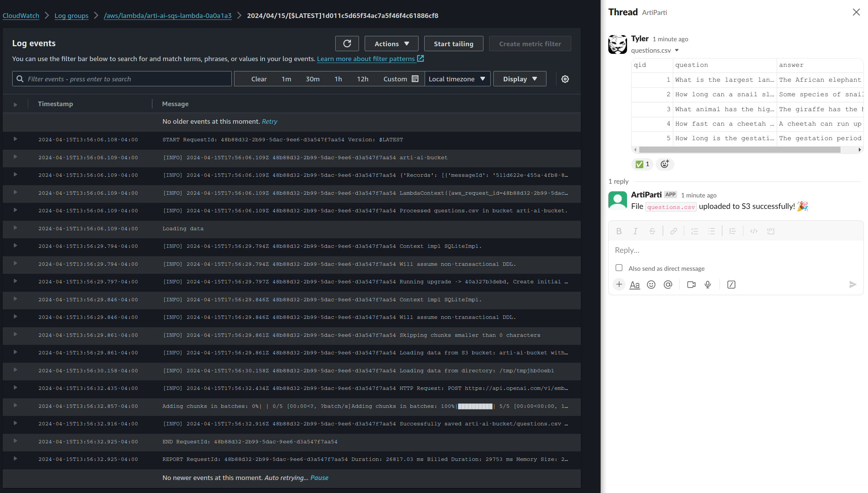Add a reaction to Tyler's message

click(665, 164)
